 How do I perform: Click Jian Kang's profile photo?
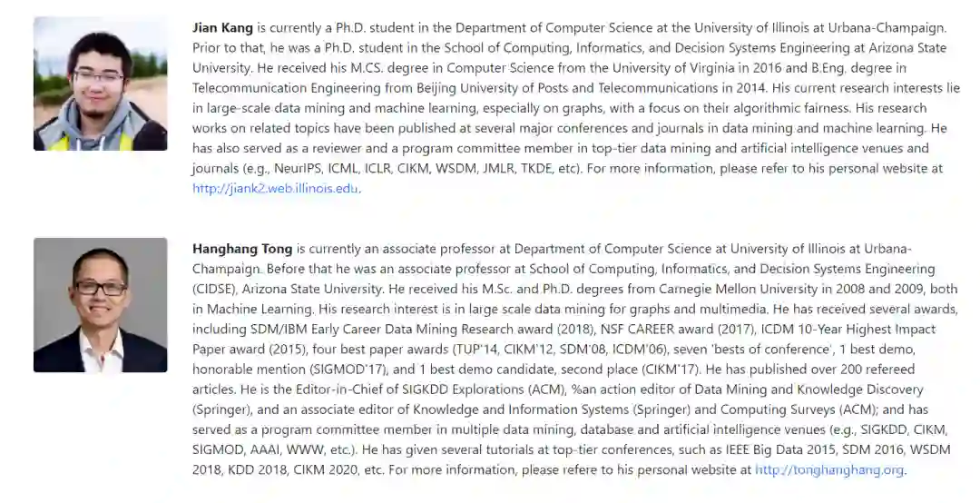[100, 84]
